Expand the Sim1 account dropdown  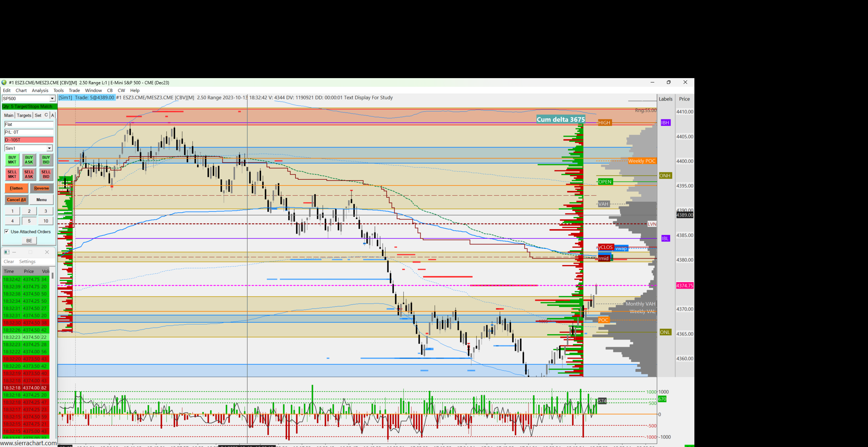[x=49, y=148]
